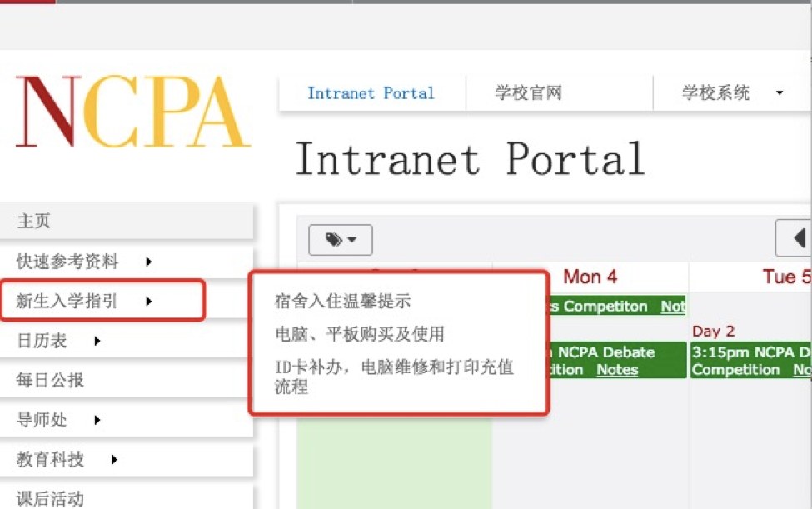Image resolution: width=812 pixels, height=509 pixels.
Task: Click the NCPA logo
Action: [x=132, y=112]
